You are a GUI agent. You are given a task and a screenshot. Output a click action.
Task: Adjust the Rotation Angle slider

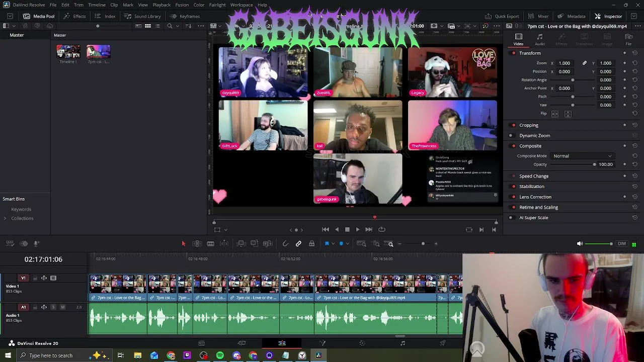573,80
